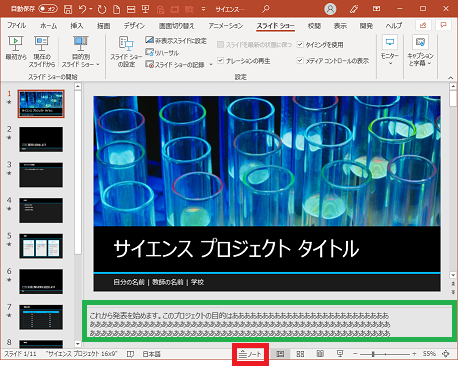Switch to Slide Sorter view icon
The height and width of the screenshot is (366, 458).
click(300, 354)
